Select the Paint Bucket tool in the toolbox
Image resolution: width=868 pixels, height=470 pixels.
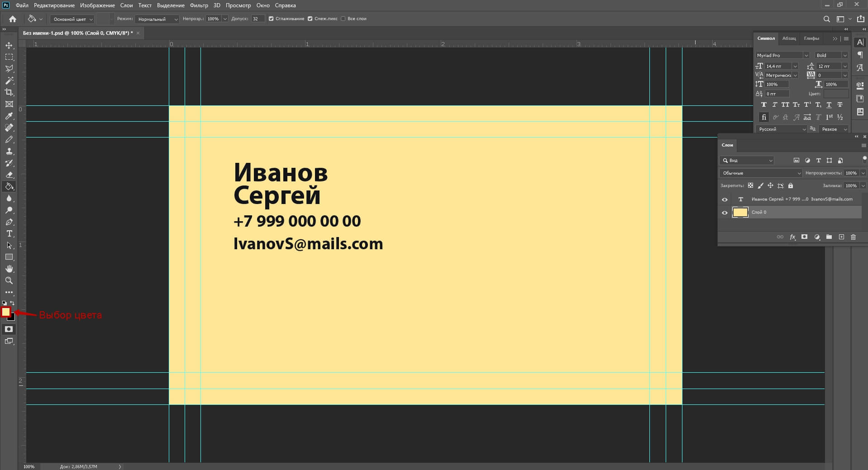point(9,186)
